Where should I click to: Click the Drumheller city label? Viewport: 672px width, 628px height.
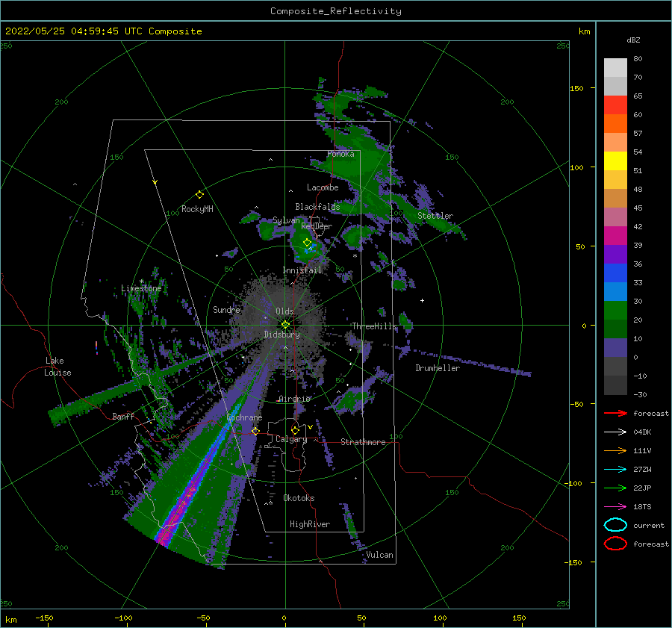(438, 368)
